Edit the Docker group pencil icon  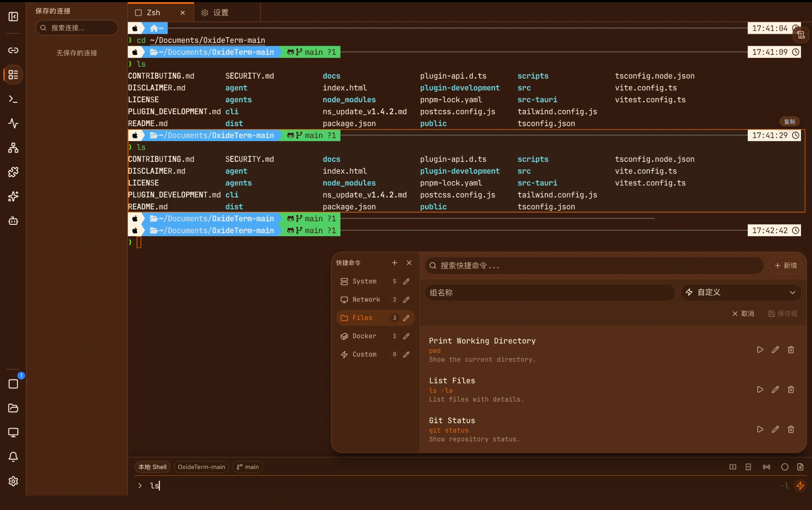tap(406, 336)
